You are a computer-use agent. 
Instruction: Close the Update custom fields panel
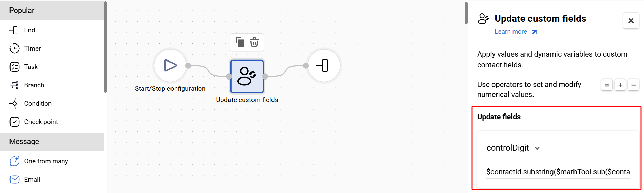point(631,21)
